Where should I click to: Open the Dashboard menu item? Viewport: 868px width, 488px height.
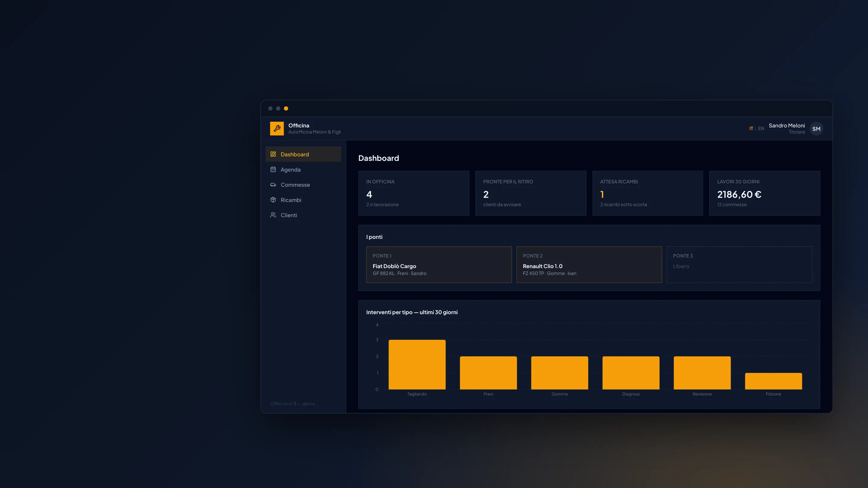(303, 154)
